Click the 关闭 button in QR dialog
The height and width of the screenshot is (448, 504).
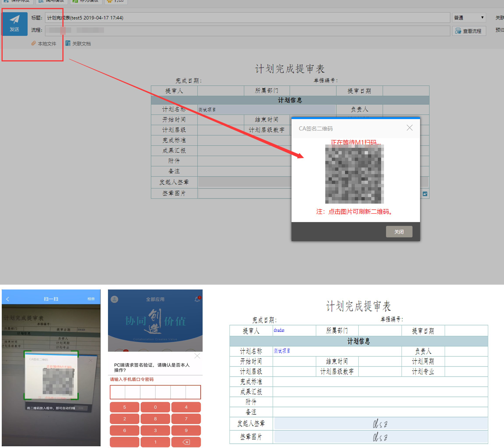399,231
